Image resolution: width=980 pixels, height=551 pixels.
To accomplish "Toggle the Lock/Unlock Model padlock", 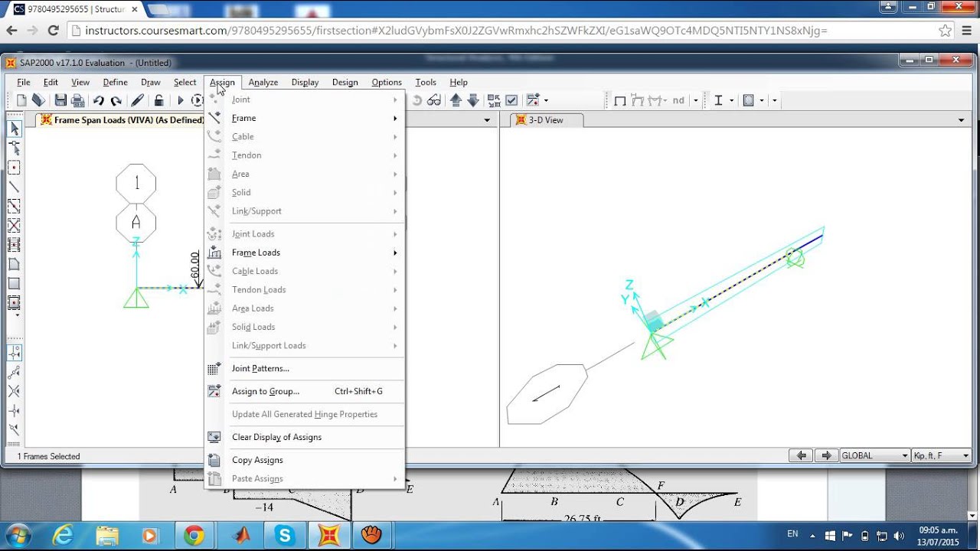I will click(x=158, y=100).
